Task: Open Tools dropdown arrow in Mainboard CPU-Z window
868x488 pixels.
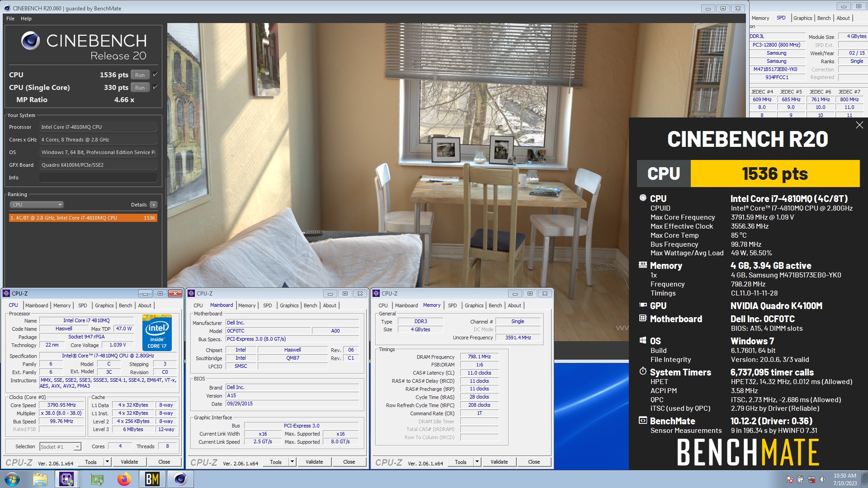Action: coord(292,462)
